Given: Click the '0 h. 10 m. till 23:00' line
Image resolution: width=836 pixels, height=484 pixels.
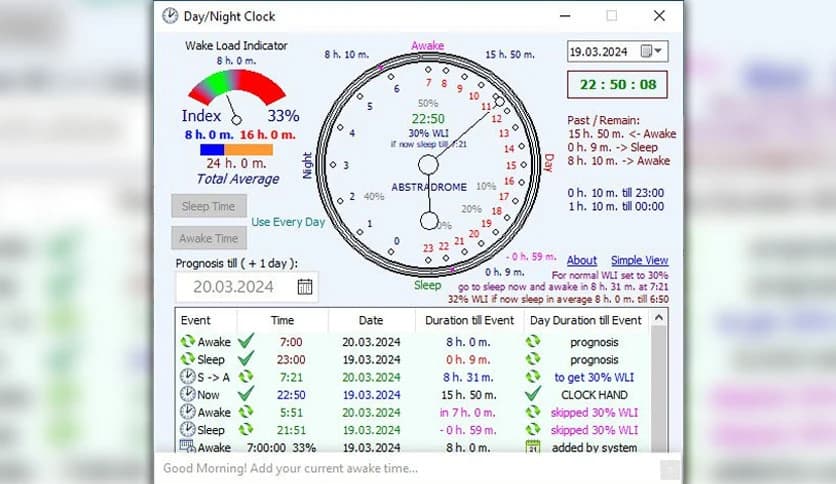Looking at the screenshot, I should click(x=616, y=193).
